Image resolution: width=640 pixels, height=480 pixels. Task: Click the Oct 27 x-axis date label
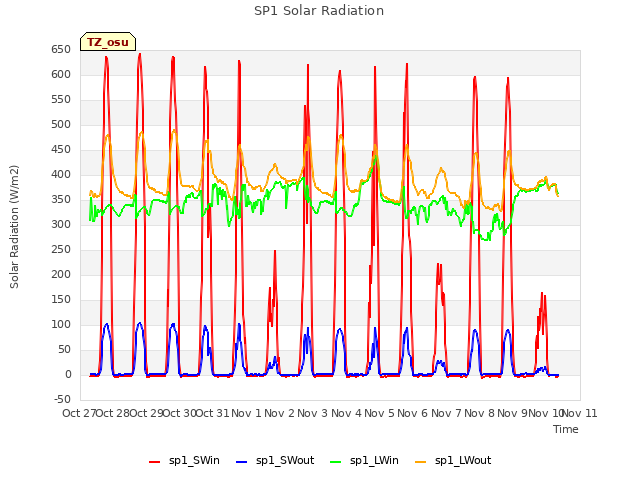79,413
